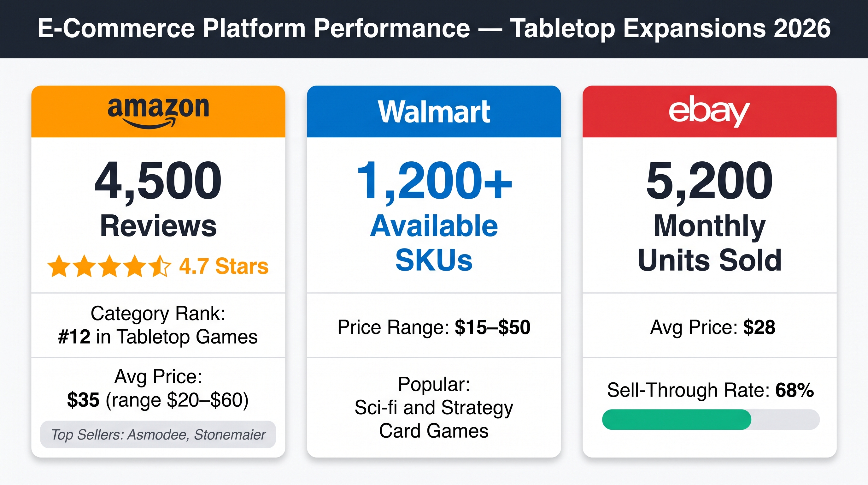Click the Amazon smile arrow
Image resolution: width=868 pixels, height=485 pixels.
coord(150,123)
